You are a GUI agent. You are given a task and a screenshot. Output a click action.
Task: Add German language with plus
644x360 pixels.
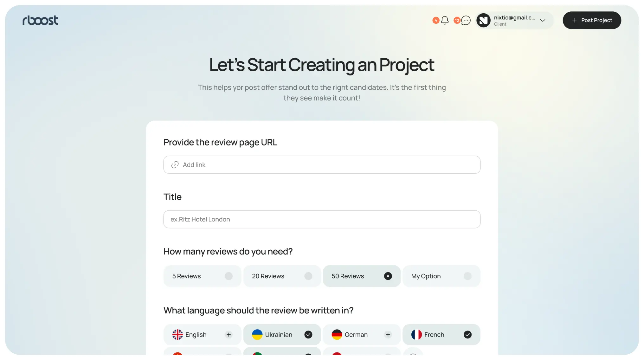(x=388, y=335)
